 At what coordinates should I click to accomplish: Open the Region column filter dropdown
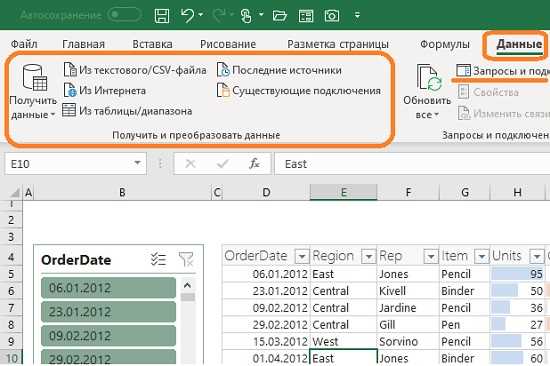coord(369,257)
